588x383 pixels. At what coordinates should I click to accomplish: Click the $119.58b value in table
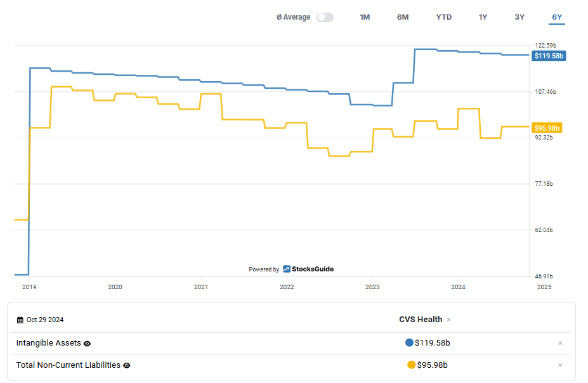[x=433, y=343]
